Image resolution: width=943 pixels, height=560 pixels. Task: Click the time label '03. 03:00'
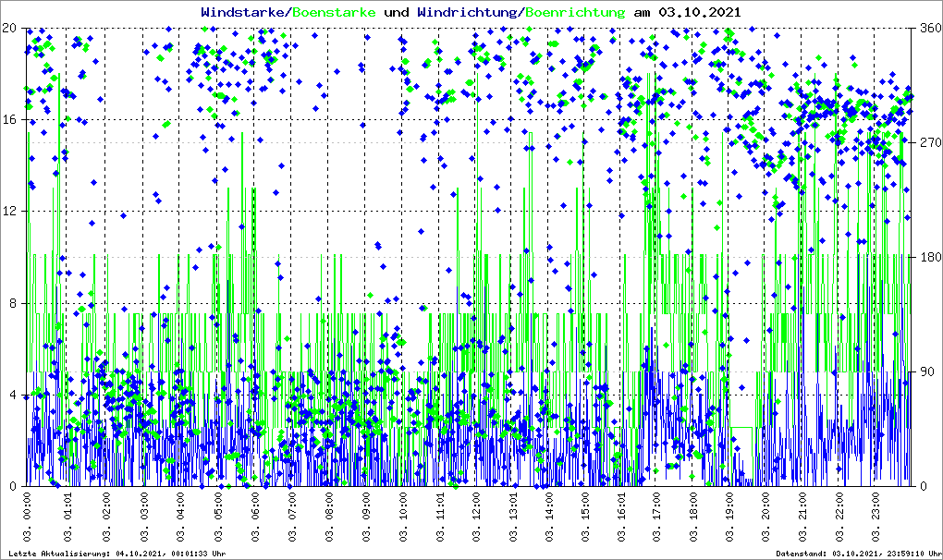(x=143, y=517)
